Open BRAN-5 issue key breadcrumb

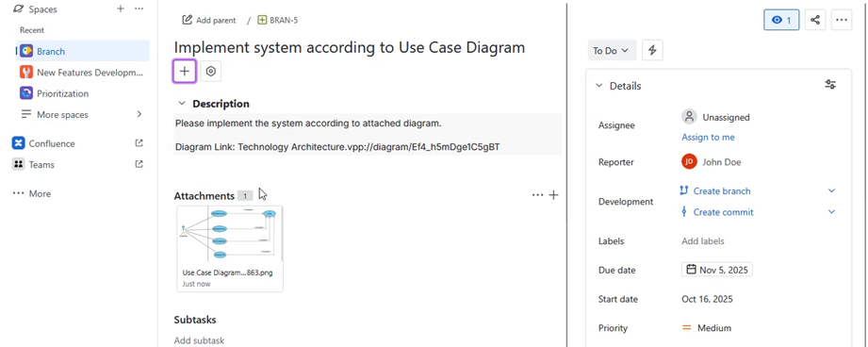(279, 20)
